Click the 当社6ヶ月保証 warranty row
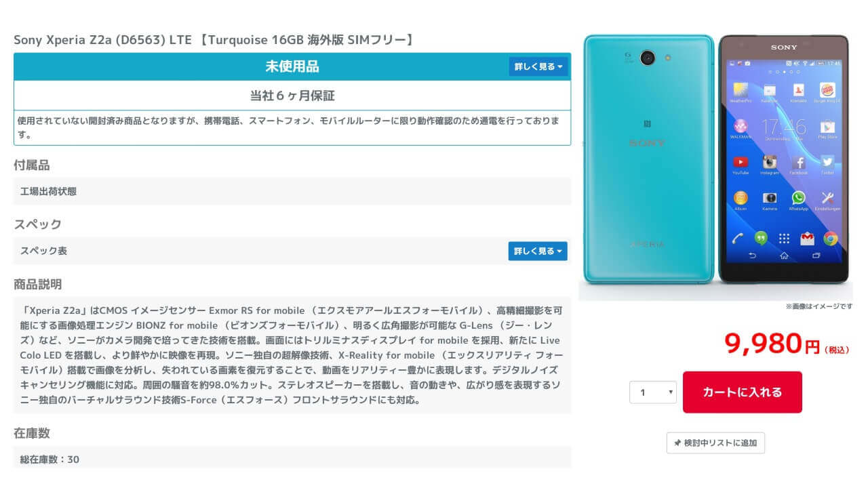The height and width of the screenshot is (488, 868). pyautogui.click(x=292, y=96)
